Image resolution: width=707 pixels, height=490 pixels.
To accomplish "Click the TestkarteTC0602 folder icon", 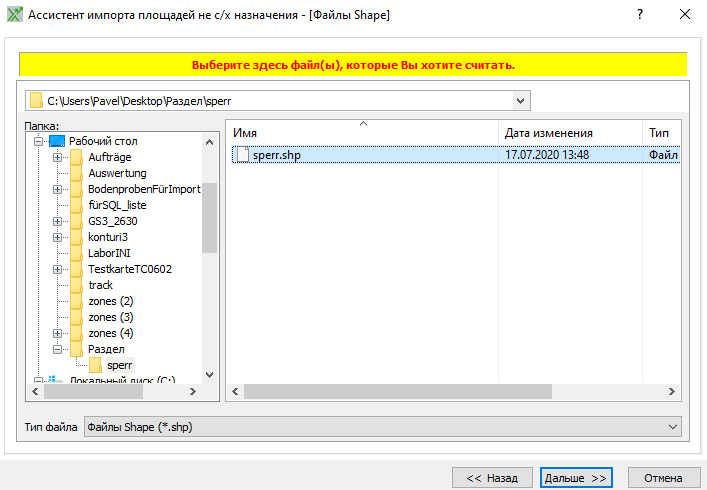I will 76,269.
